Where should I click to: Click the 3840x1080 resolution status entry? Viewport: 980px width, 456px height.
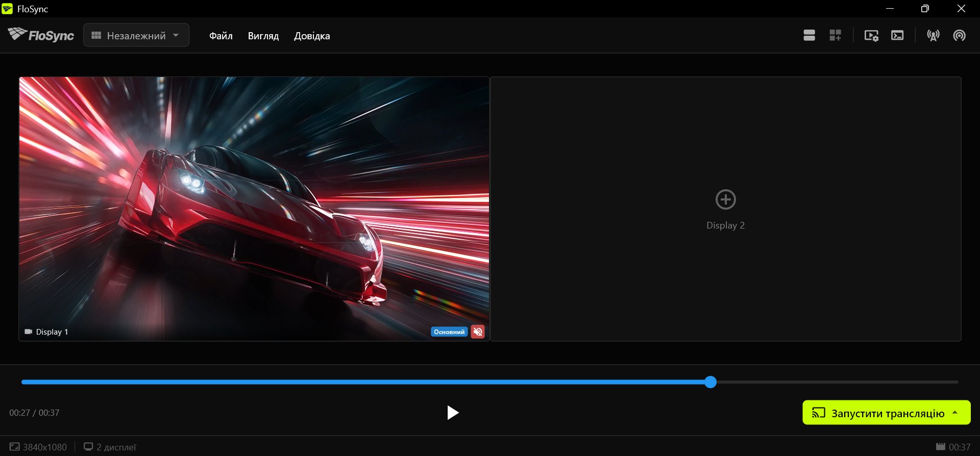pos(38,447)
